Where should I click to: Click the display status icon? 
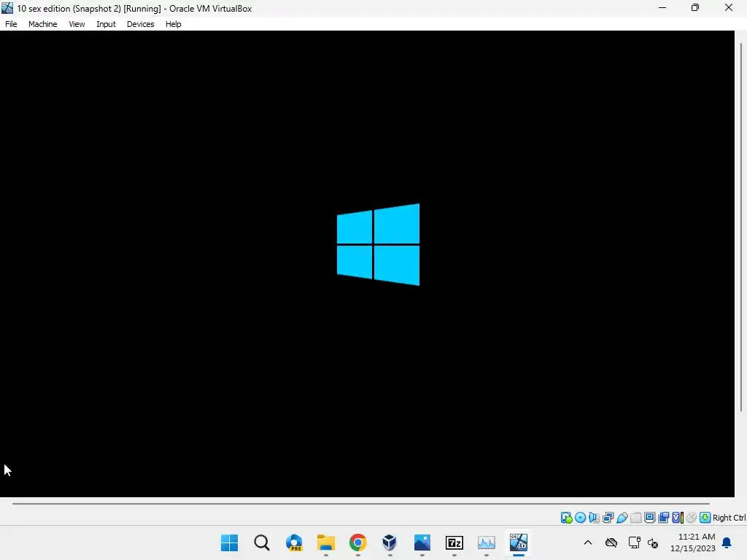click(x=649, y=518)
